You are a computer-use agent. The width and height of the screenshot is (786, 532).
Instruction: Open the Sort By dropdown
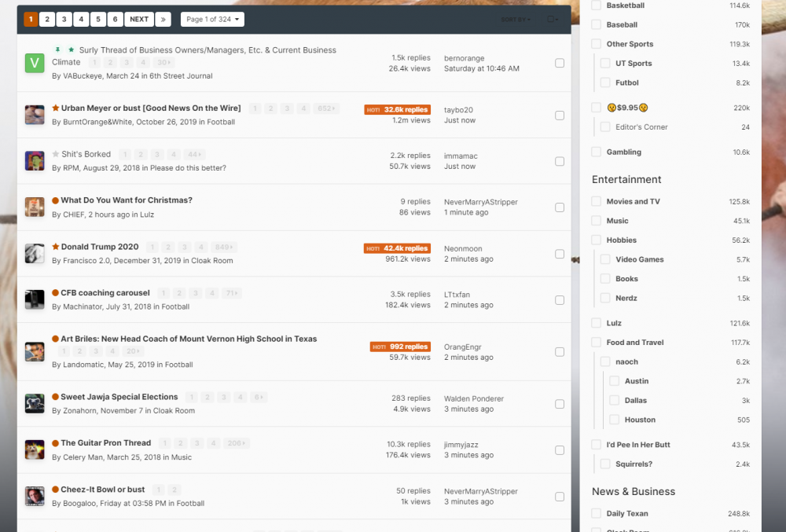click(x=516, y=19)
